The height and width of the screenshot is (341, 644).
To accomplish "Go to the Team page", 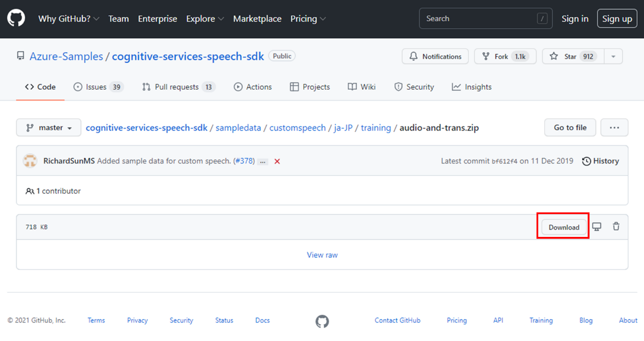I will tap(118, 19).
